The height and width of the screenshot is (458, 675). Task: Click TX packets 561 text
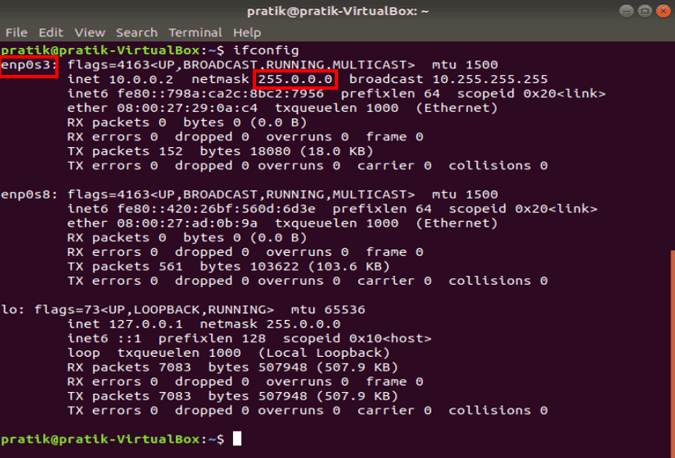point(125,267)
